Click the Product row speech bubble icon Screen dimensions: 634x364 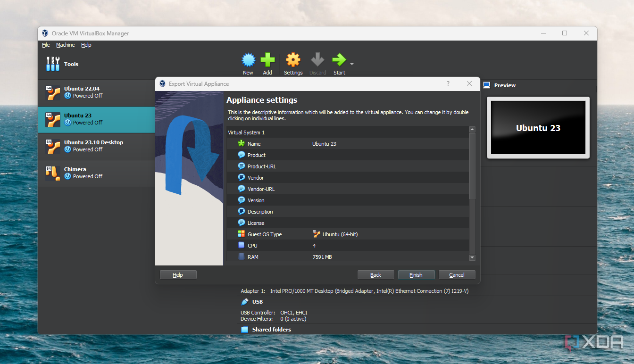(x=242, y=155)
